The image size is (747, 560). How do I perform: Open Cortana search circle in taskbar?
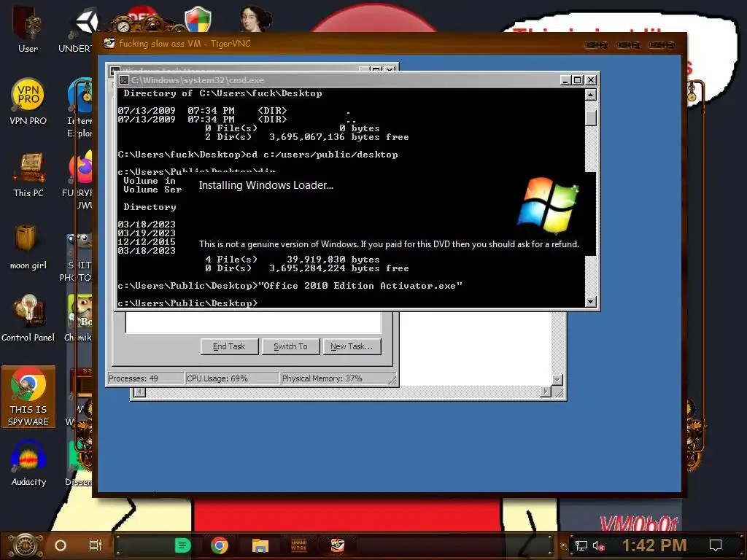(x=61, y=545)
